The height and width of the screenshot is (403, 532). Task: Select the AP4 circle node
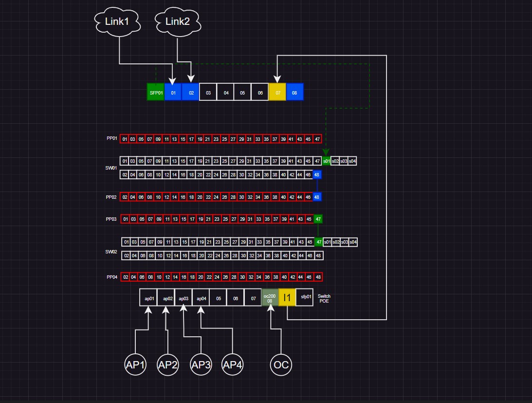point(232,365)
